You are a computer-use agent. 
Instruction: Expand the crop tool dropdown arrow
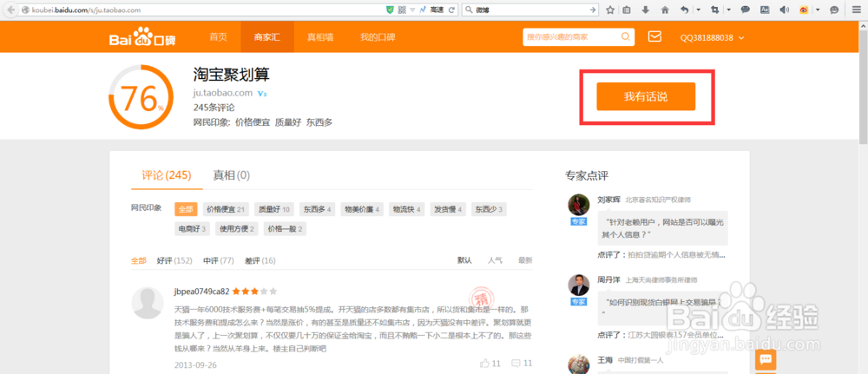(x=729, y=10)
